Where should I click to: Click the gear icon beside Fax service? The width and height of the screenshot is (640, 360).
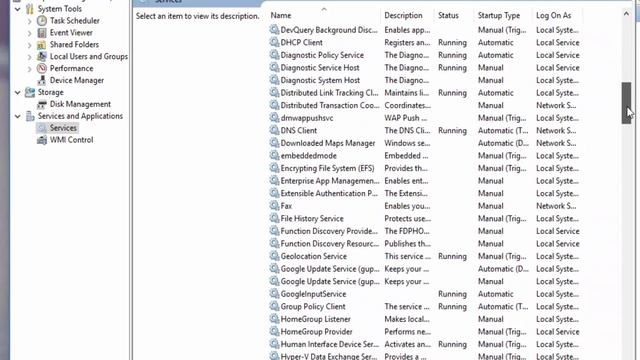coord(274,205)
